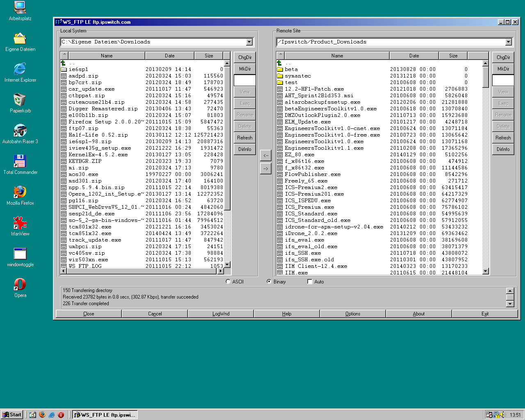The image size is (525, 420).
Task: Click the Close connection button
Action: [x=89, y=314]
